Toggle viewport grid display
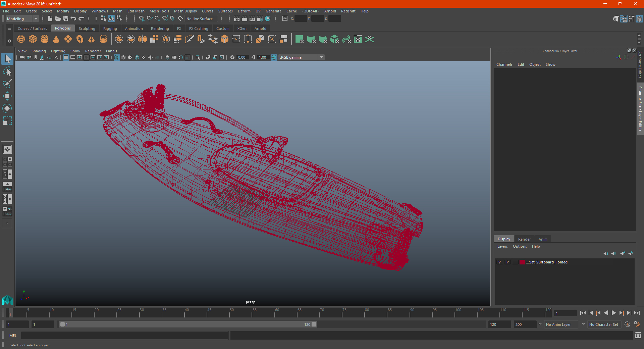 click(66, 57)
